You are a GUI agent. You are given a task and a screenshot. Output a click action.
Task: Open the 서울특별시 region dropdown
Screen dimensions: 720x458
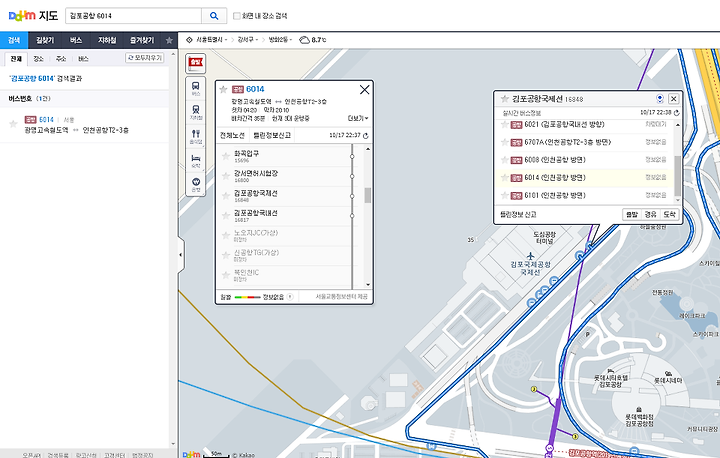[212, 40]
